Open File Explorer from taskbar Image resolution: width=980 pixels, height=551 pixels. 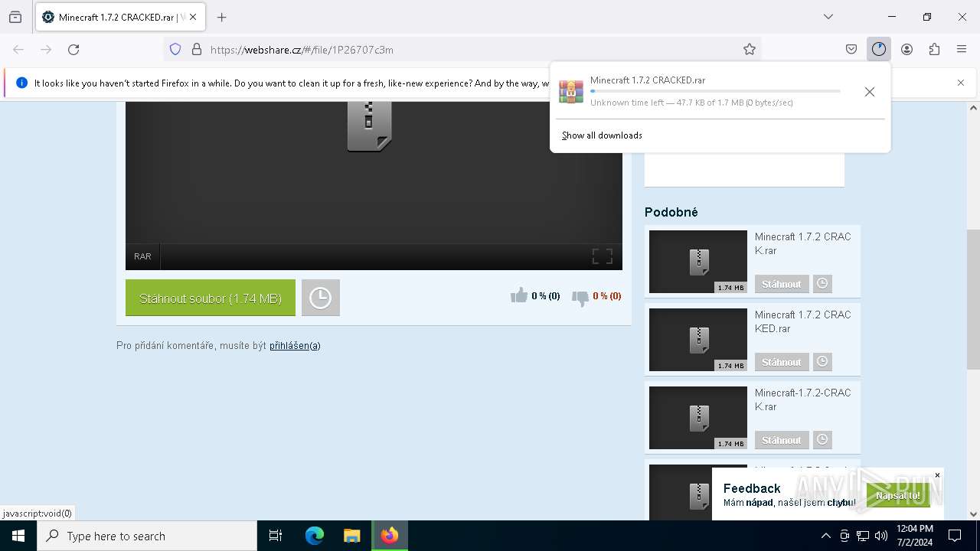(x=351, y=536)
